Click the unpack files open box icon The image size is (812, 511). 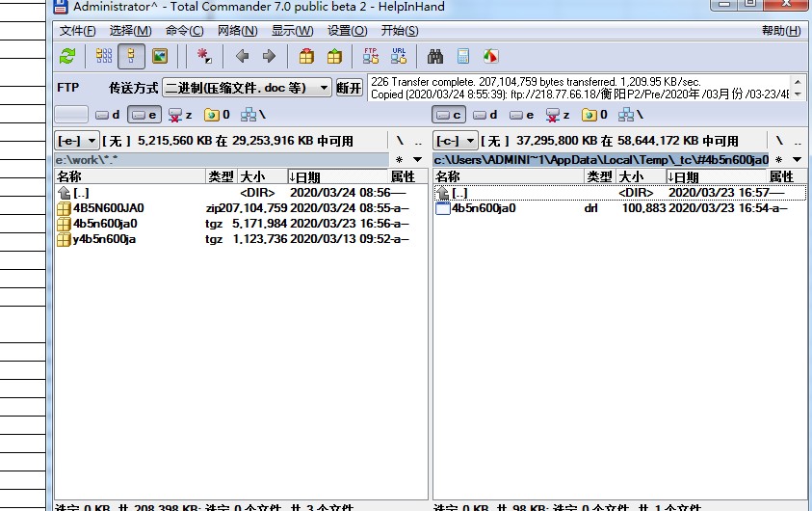pos(334,56)
